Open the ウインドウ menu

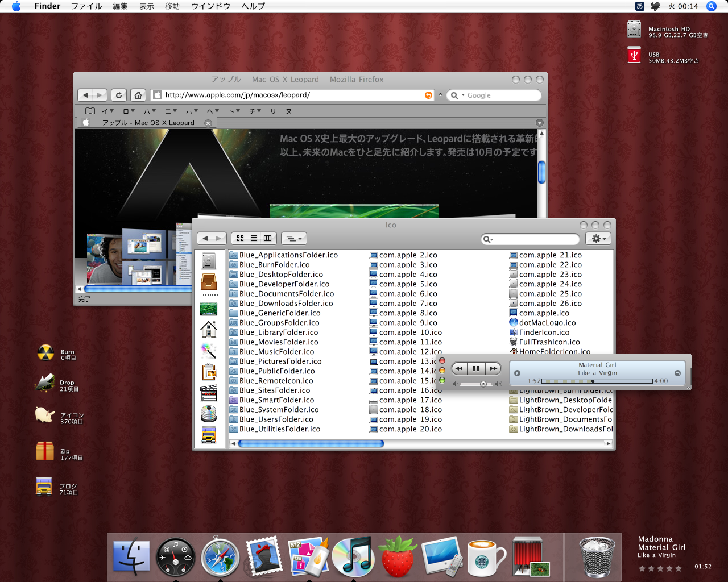tap(210, 6)
